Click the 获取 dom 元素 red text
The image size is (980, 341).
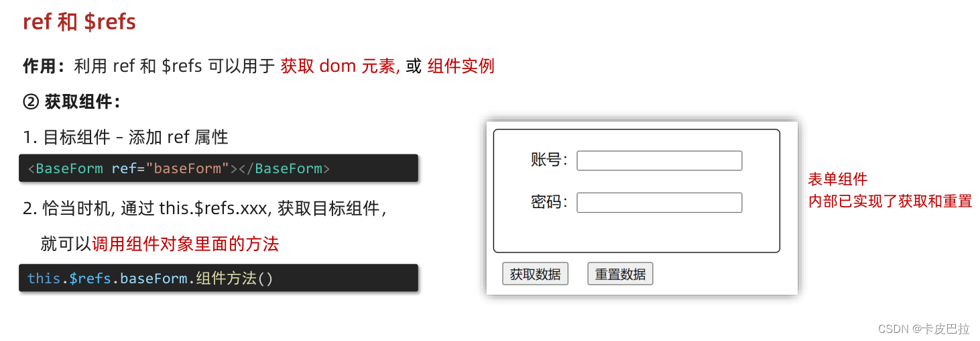click(x=340, y=66)
